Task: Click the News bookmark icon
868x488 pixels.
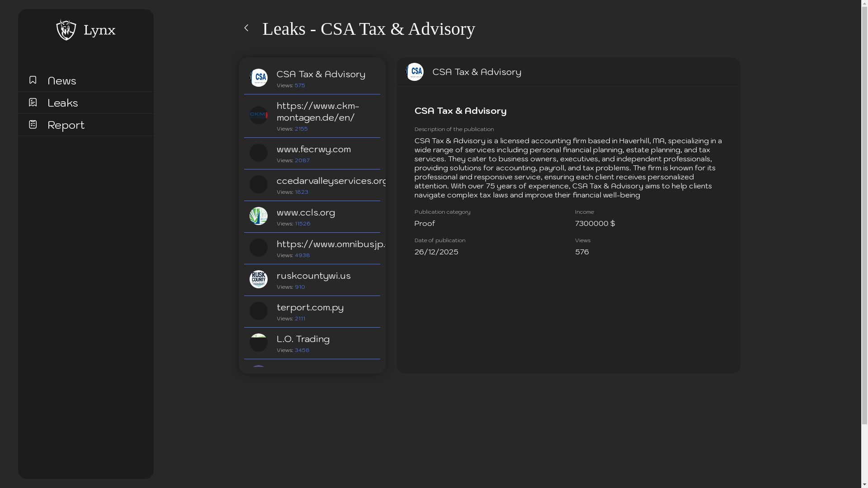Action: [x=33, y=80]
